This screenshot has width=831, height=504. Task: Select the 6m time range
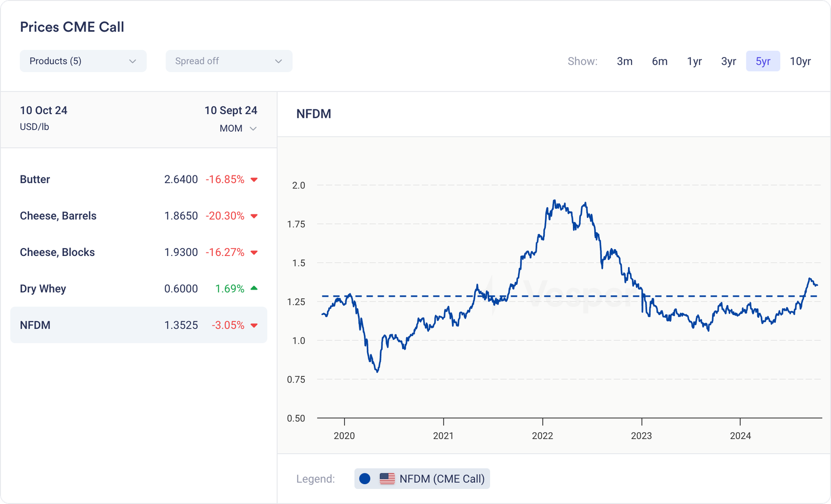pyautogui.click(x=660, y=61)
